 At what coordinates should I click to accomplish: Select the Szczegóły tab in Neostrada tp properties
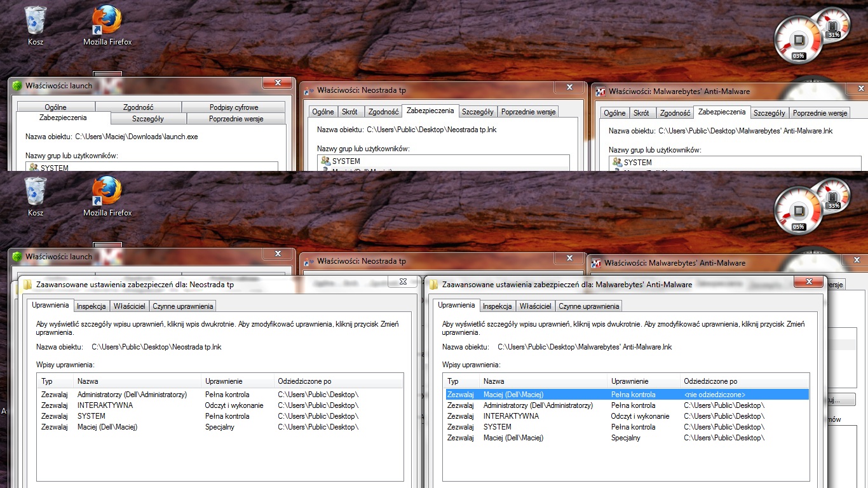coord(478,112)
